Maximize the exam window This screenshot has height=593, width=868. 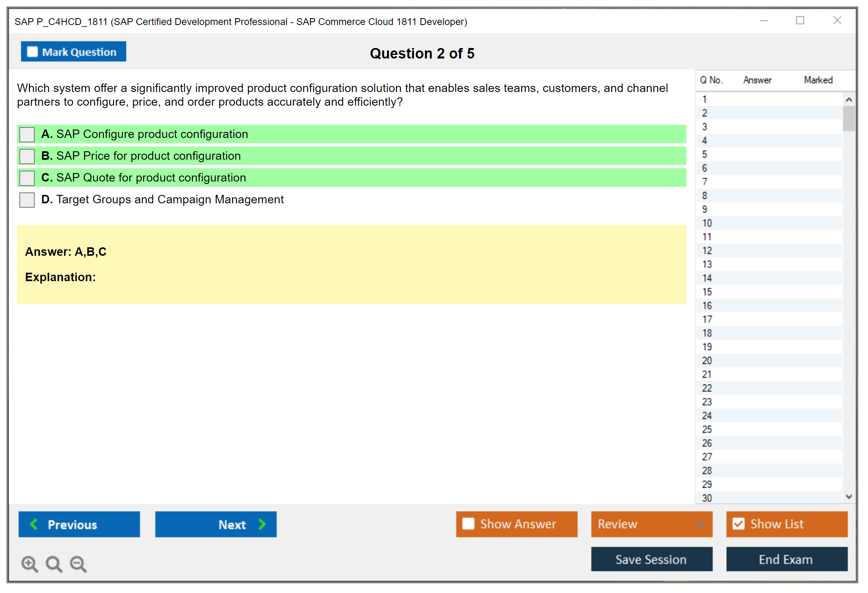pyautogui.click(x=800, y=21)
